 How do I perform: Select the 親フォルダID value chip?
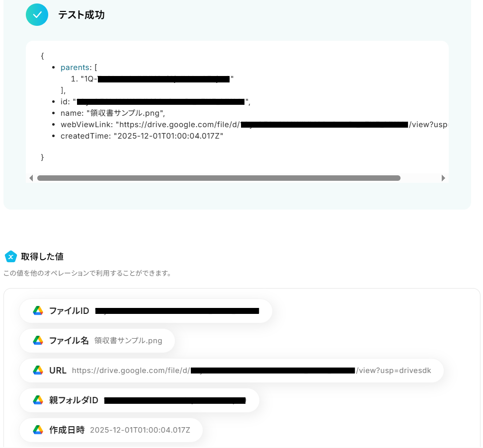click(x=139, y=400)
